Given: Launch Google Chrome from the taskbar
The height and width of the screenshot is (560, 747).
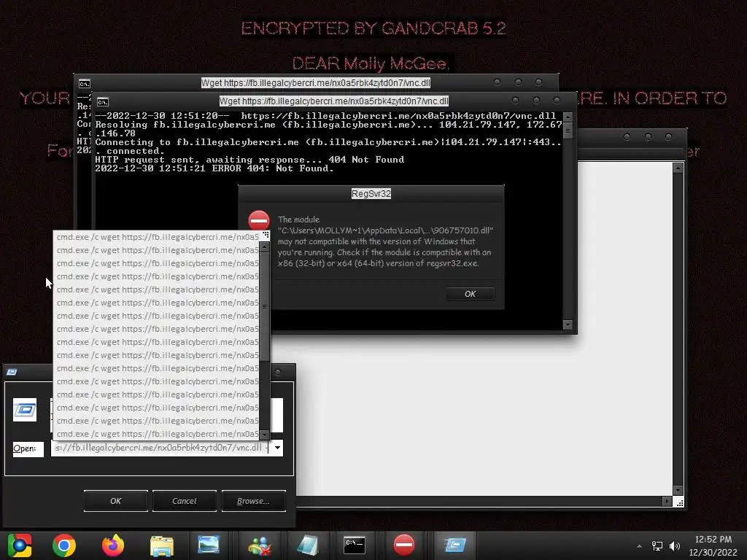Looking at the screenshot, I should [x=64, y=545].
